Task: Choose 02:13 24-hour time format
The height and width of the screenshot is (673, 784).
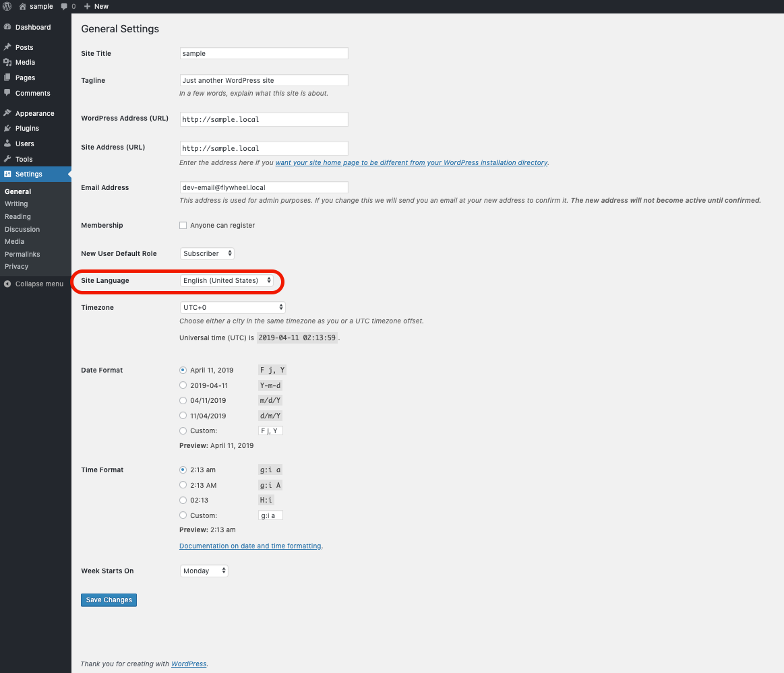Action: point(183,500)
